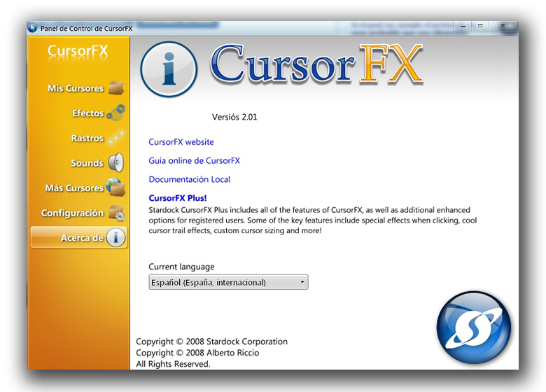Click the CursorFX Plus! link
Image resolution: width=546 pixels, height=392 pixels.
click(x=178, y=198)
